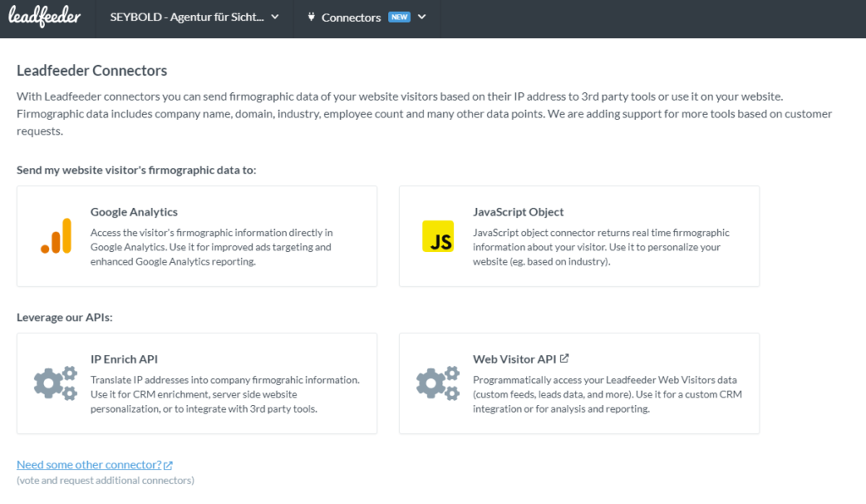Click the IP Enrich API gears icon

55,383
